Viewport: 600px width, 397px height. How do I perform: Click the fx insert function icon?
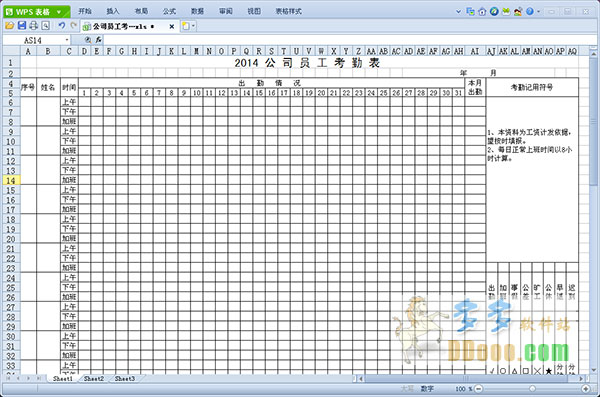coord(99,40)
